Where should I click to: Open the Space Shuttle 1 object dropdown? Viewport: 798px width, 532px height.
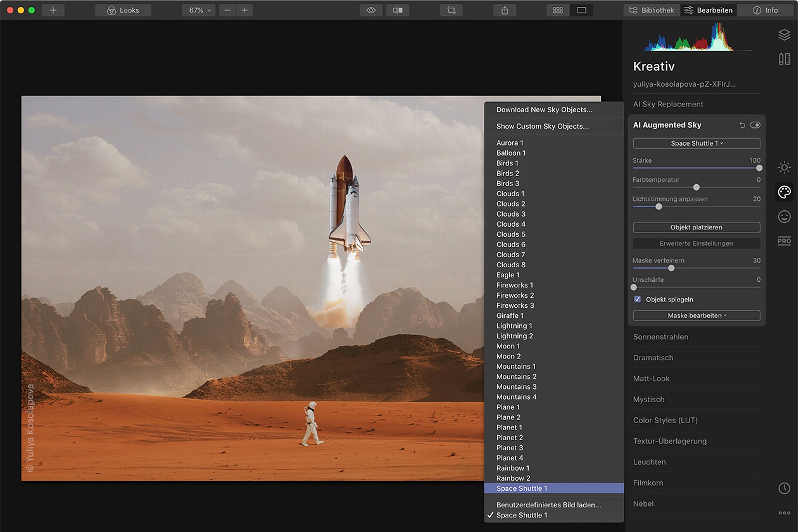click(x=696, y=143)
